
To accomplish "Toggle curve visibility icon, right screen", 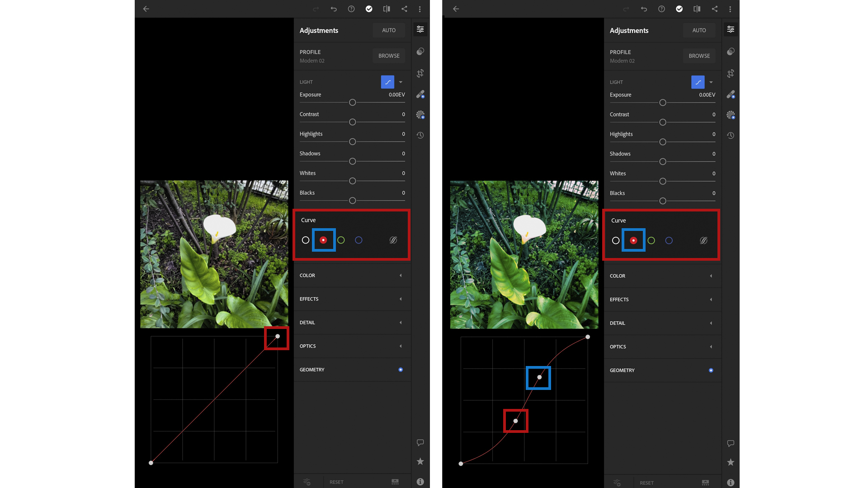I will (703, 241).
